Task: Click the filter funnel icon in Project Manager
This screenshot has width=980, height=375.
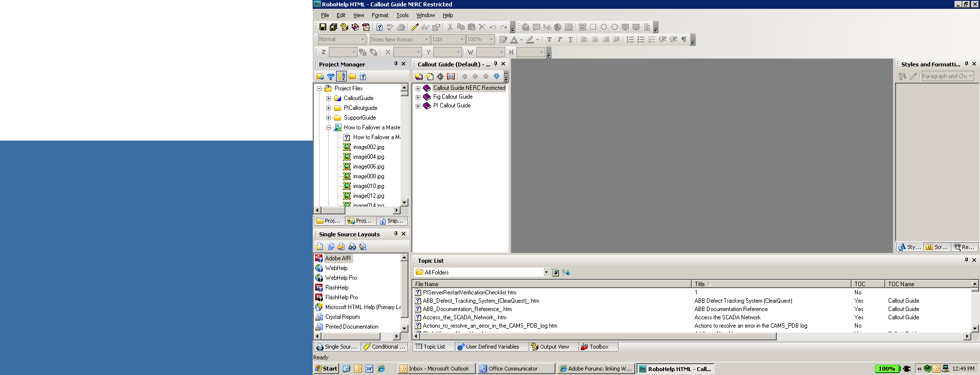Action: [331, 77]
